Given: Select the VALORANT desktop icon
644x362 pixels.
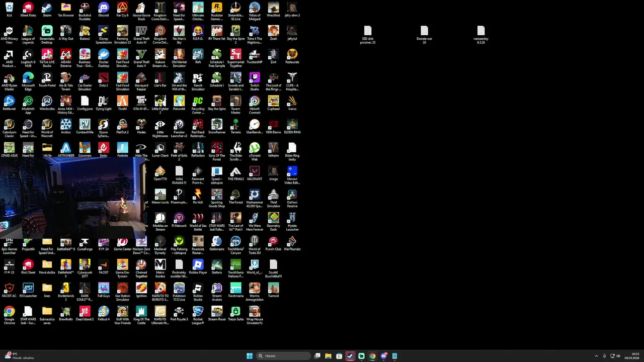Looking at the screenshot, I should click(255, 173).
